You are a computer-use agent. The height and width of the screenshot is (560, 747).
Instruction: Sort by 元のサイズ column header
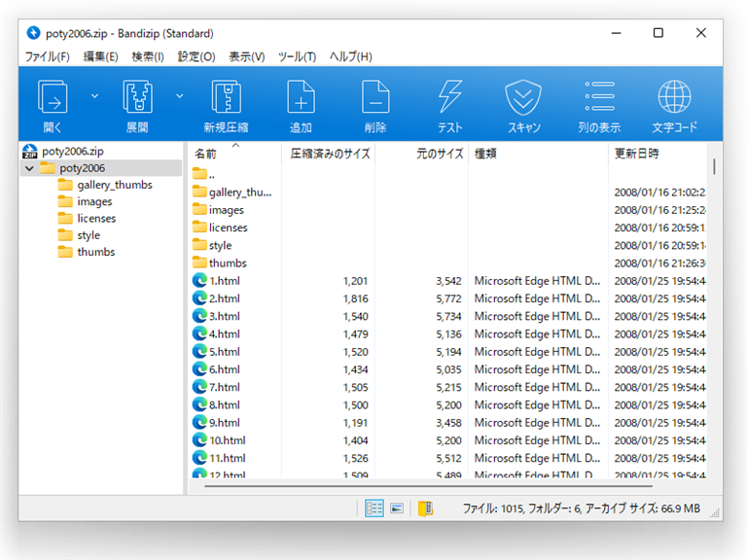point(421,154)
